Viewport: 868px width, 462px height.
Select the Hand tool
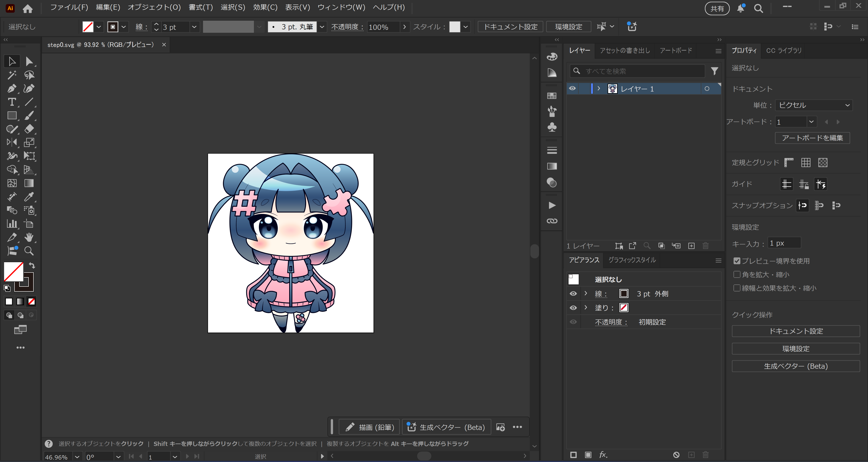click(x=29, y=237)
